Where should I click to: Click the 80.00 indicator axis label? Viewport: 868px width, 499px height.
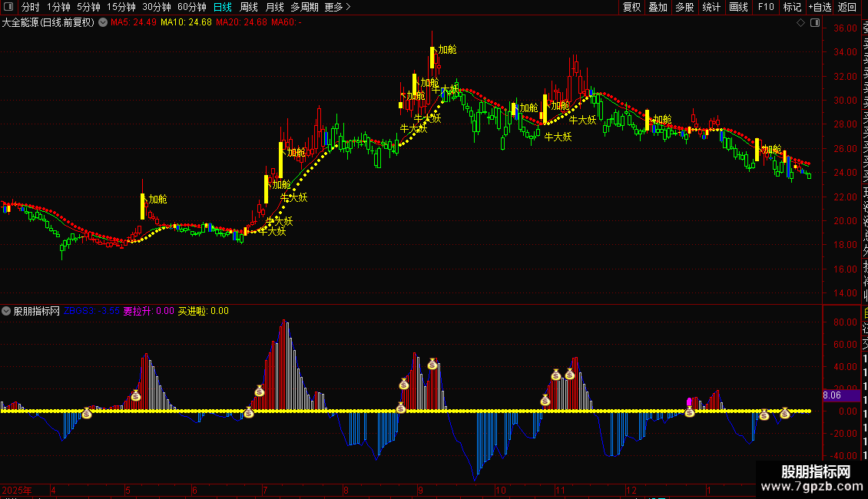click(x=845, y=322)
